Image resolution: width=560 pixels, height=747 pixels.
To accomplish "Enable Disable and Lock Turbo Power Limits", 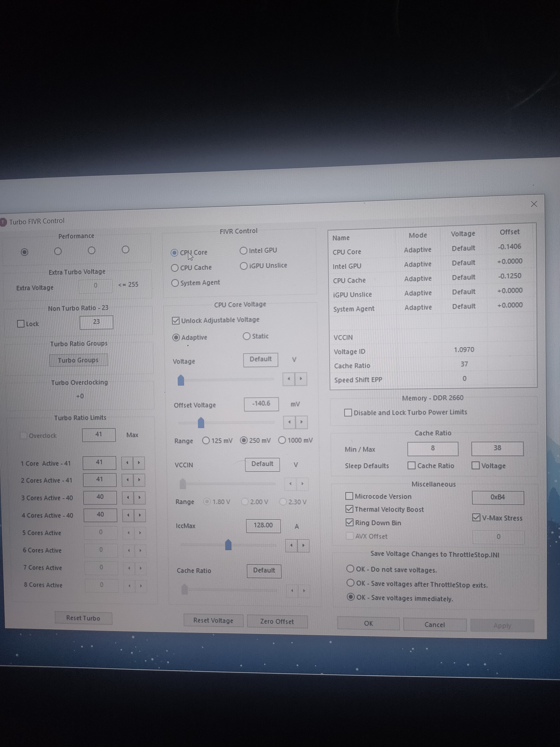I will point(348,413).
